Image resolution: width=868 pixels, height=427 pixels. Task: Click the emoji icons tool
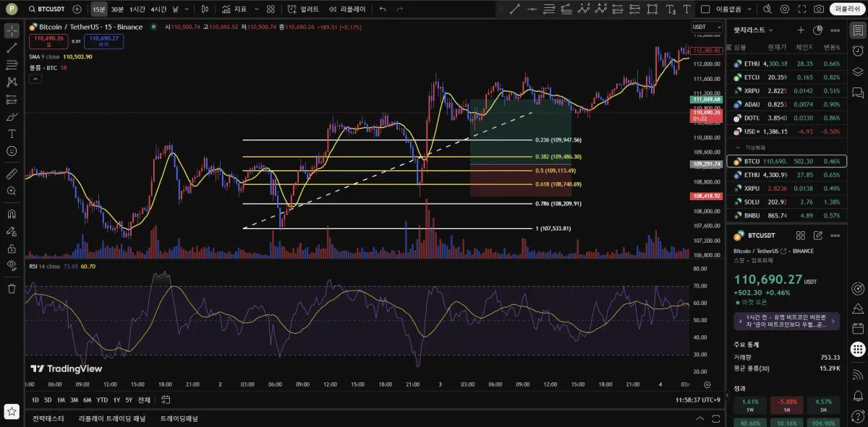pyautogui.click(x=12, y=151)
